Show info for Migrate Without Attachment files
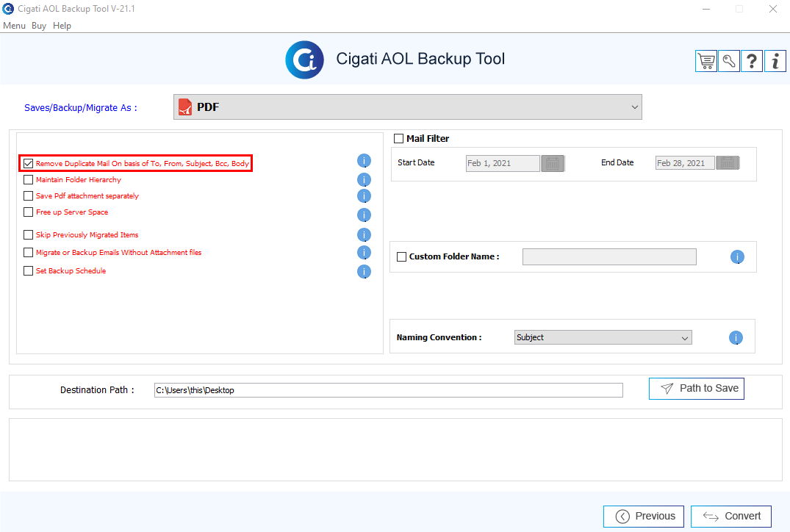The image size is (790, 532). [x=364, y=252]
